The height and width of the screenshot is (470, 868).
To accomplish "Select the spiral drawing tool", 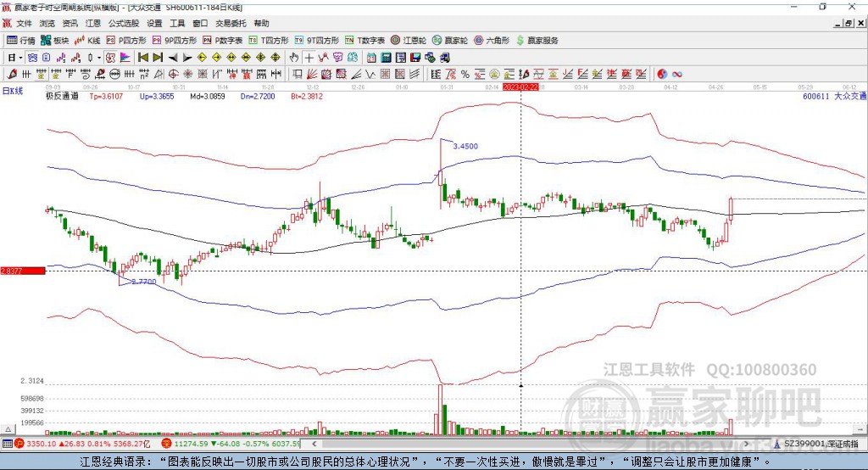I will point(86,74).
